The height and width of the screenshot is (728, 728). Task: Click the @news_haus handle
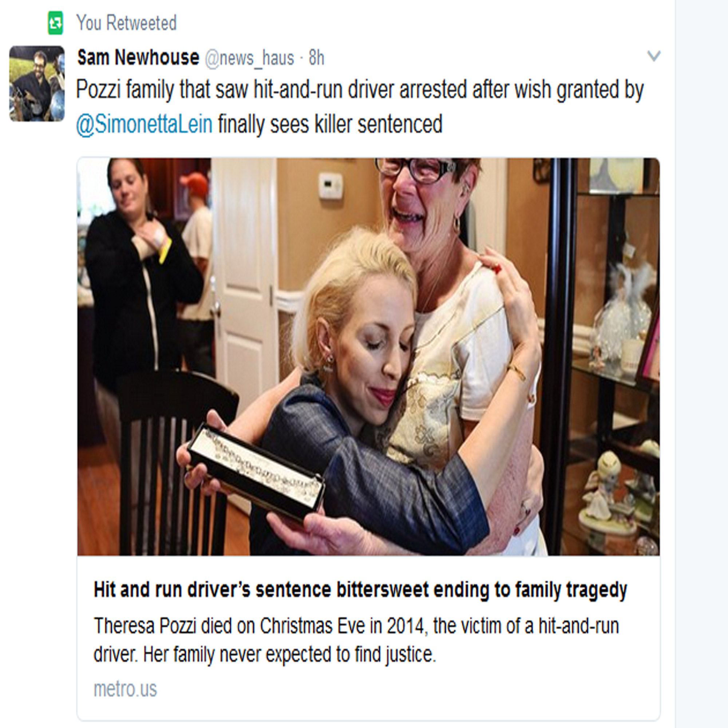point(249,58)
